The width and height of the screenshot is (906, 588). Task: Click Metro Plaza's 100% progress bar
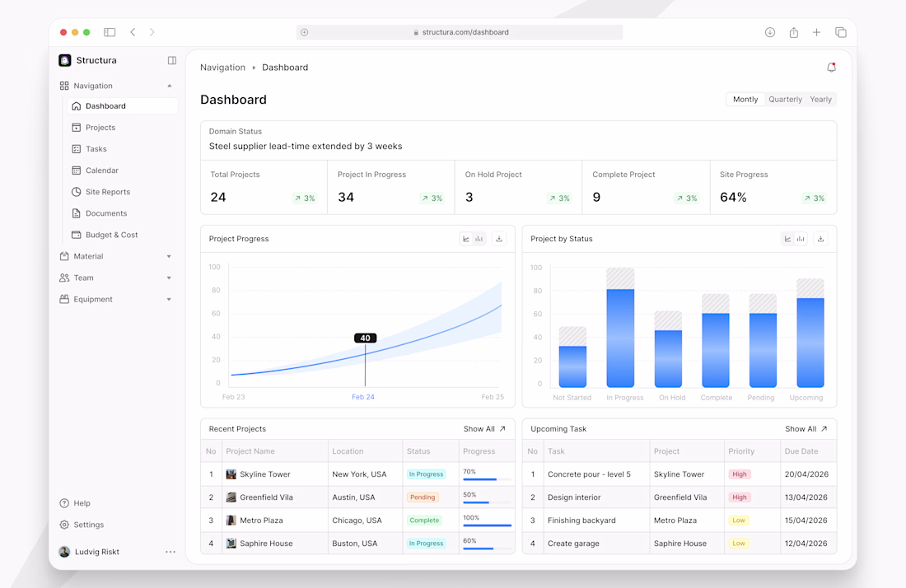pyautogui.click(x=487, y=525)
